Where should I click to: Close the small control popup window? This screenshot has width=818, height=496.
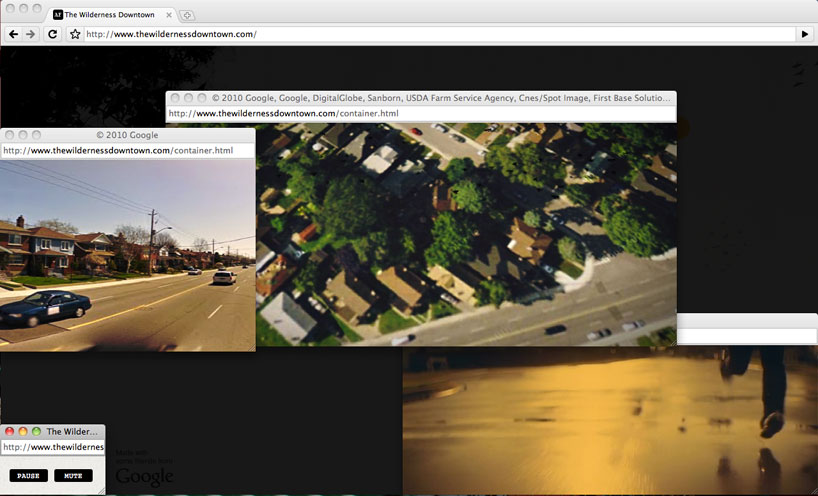pyautogui.click(x=10, y=432)
